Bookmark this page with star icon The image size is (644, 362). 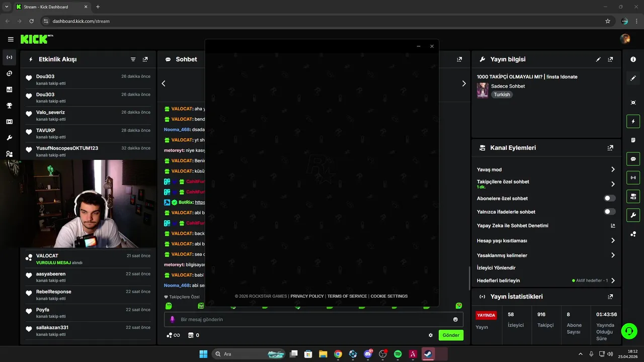608,21
